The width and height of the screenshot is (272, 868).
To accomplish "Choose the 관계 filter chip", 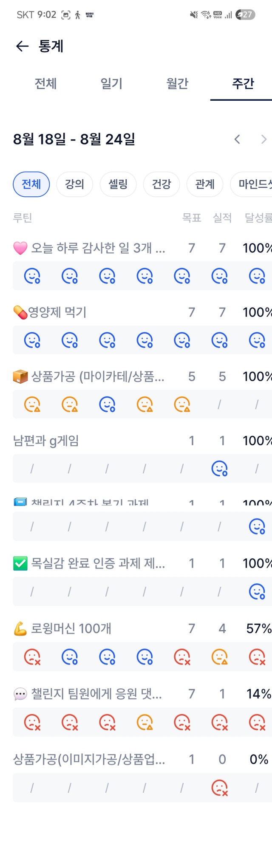I will [x=205, y=184].
